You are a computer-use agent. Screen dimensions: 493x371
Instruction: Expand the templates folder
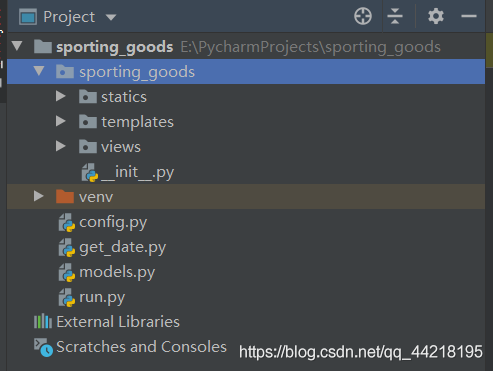click(x=61, y=121)
